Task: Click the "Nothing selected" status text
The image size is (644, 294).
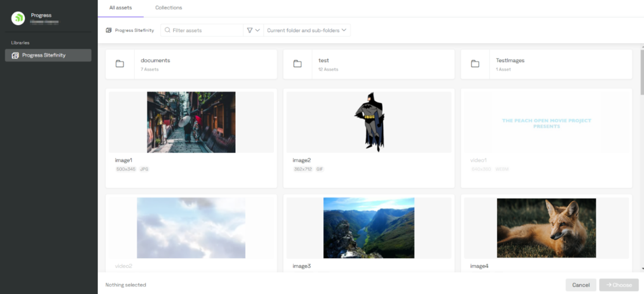Action: (126, 285)
